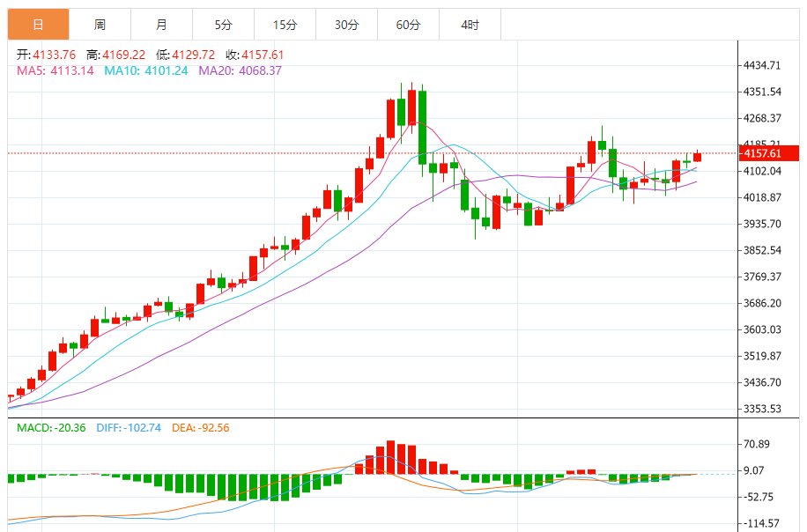Click the 3436.70 price axis label

click(762, 382)
